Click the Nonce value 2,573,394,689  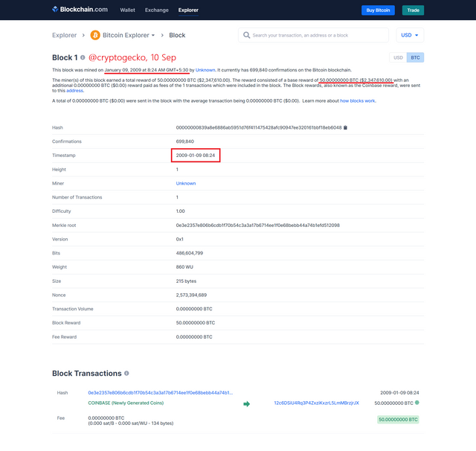[x=191, y=295]
